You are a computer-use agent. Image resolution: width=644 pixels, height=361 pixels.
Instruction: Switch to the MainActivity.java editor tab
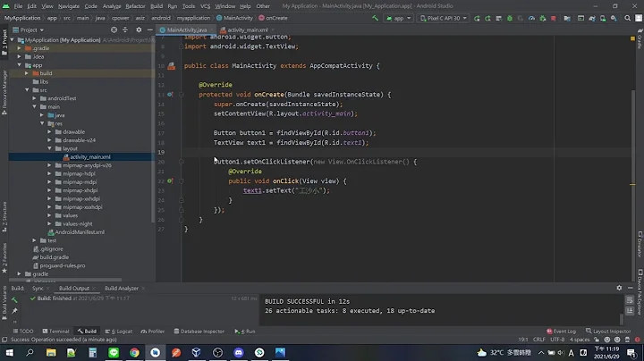186,30
